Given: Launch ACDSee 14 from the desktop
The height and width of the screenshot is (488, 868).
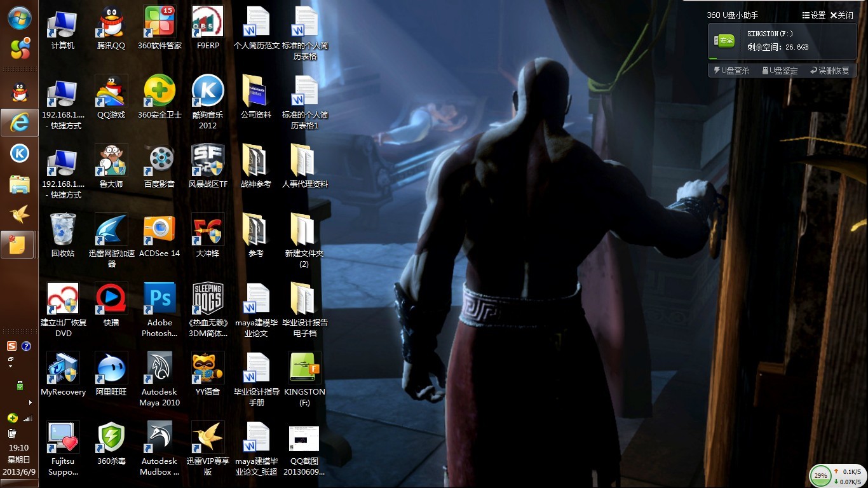Looking at the screenshot, I should (159, 236).
